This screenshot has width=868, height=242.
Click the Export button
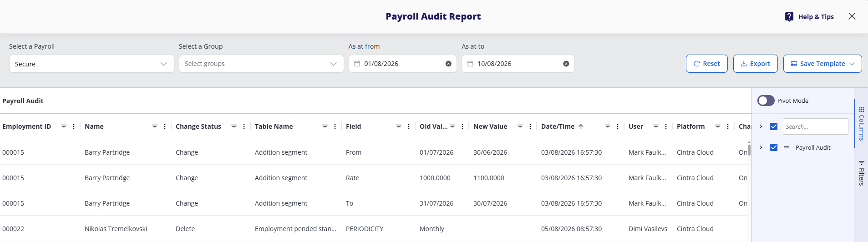tap(756, 64)
